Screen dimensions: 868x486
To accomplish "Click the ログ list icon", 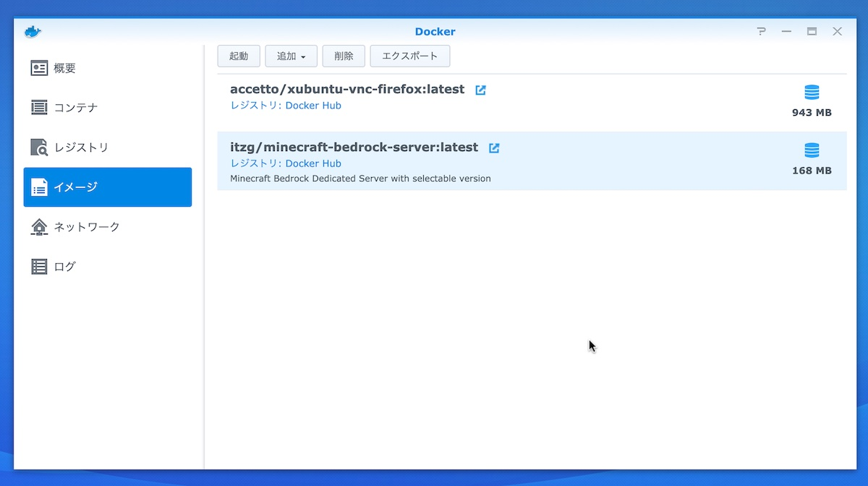I will pyautogui.click(x=39, y=266).
